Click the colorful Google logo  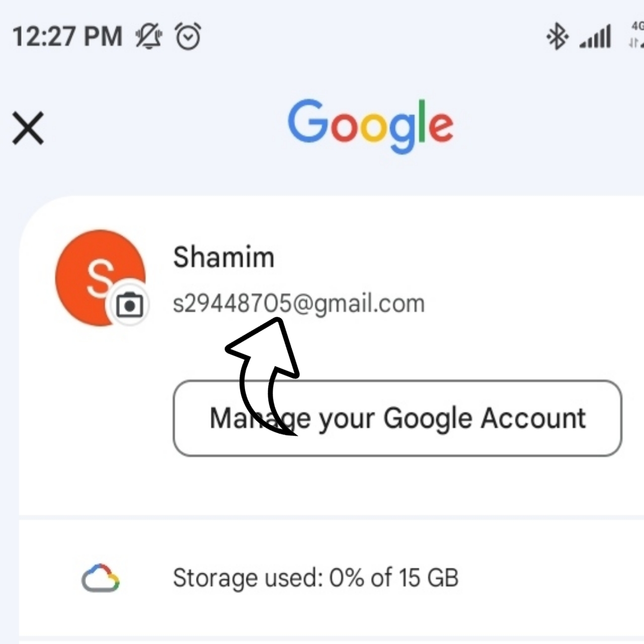[x=371, y=126]
